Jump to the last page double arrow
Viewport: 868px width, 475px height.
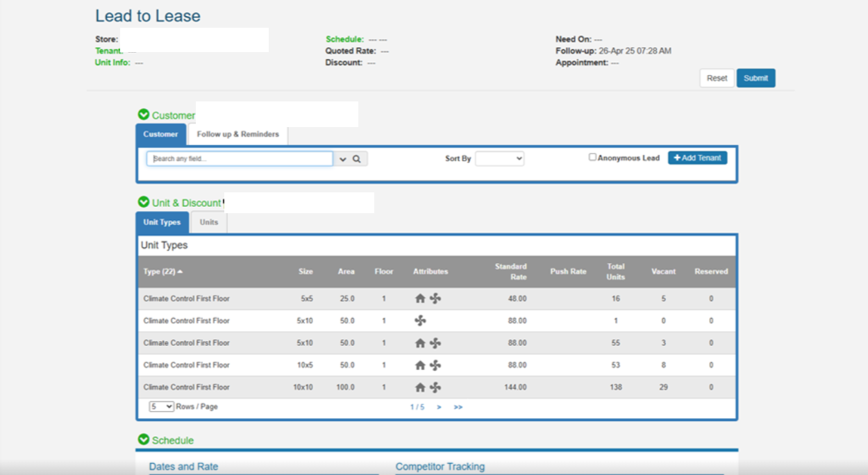pyautogui.click(x=458, y=407)
